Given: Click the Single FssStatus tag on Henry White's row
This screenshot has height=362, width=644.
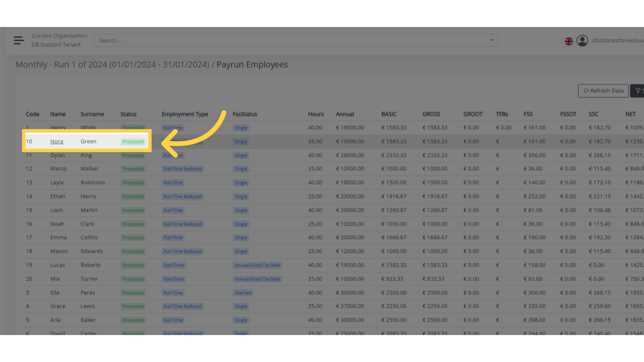Looking at the screenshot, I should 240,128.
